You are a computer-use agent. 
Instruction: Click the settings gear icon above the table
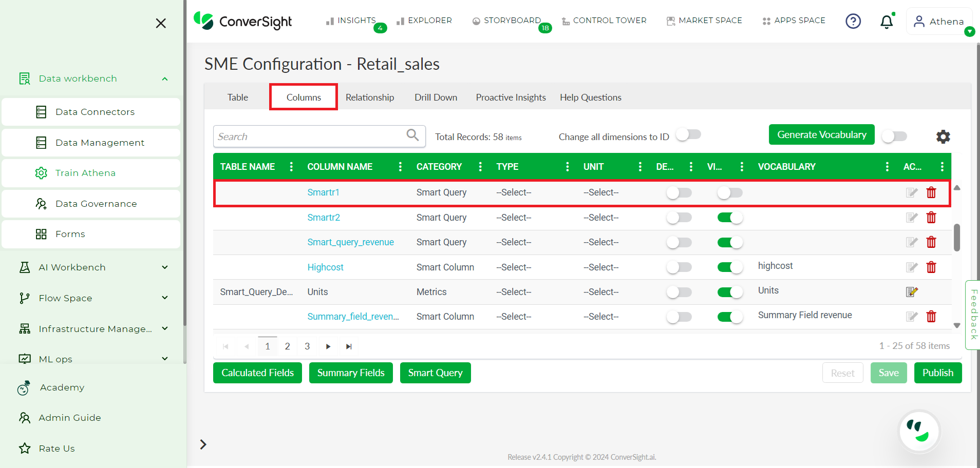943,136
